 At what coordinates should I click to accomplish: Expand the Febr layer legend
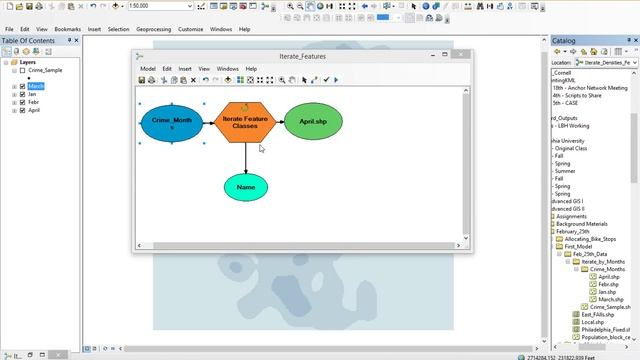point(14,102)
